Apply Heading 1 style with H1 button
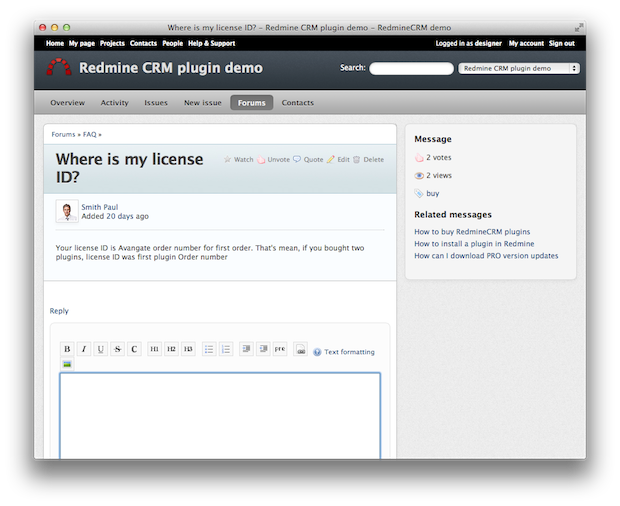The image size is (620, 506). tap(155, 349)
